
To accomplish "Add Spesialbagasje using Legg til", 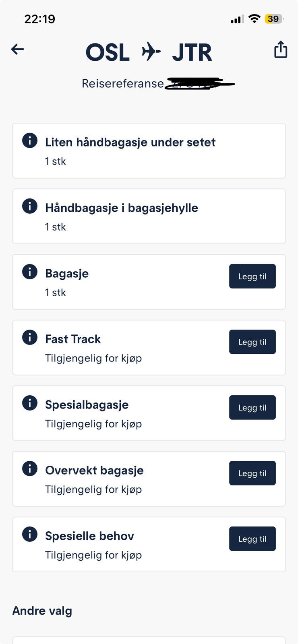I will click(252, 408).
